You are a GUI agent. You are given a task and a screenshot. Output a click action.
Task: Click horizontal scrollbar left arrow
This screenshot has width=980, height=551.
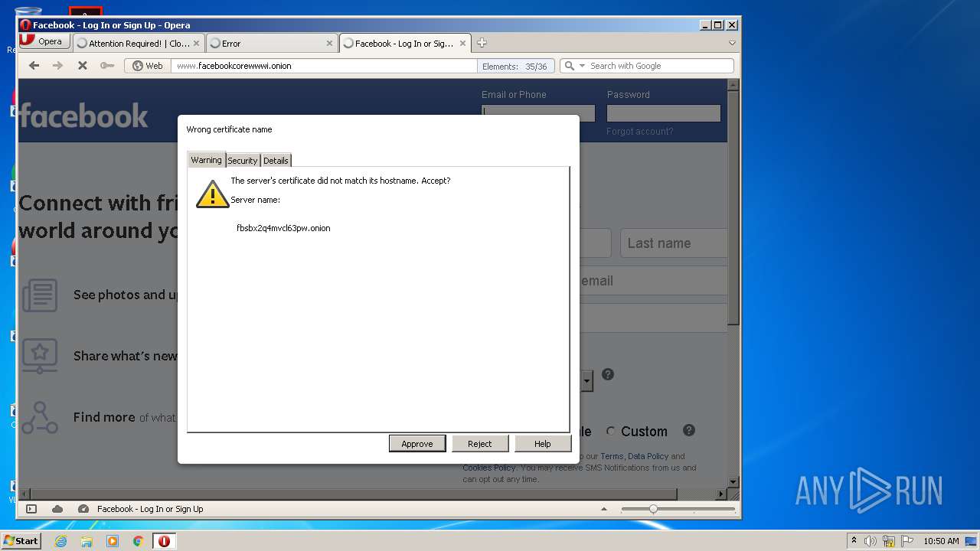pos(24,494)
